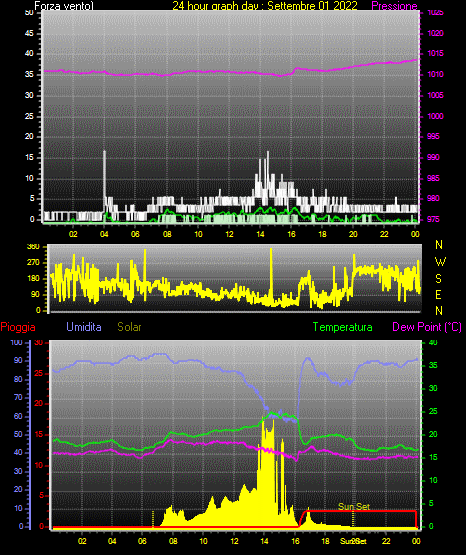Click the Sun Set label in the chart
This screenshot has height=555, width=466.
353,507
